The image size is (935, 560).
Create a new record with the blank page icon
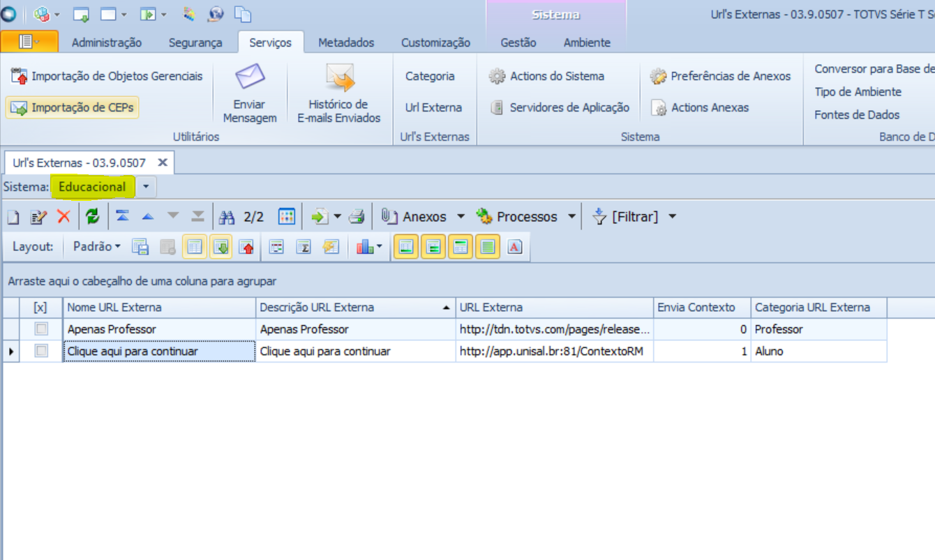13,217
